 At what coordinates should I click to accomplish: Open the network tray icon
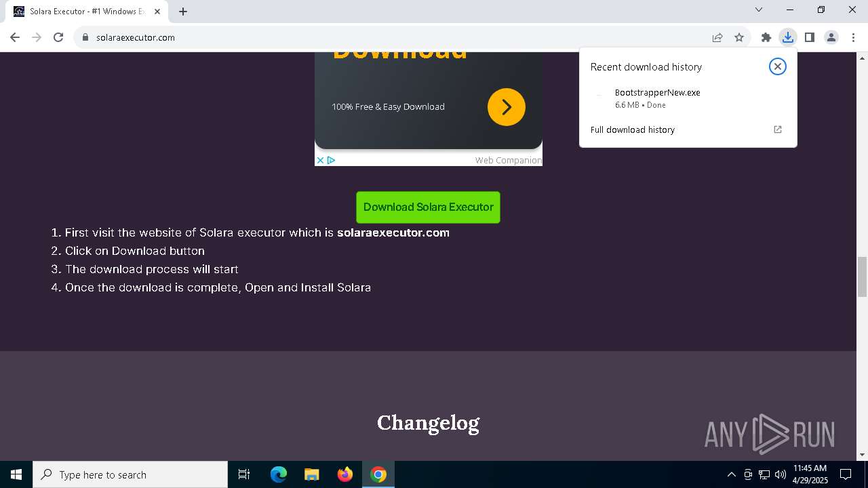coord(764,474)
